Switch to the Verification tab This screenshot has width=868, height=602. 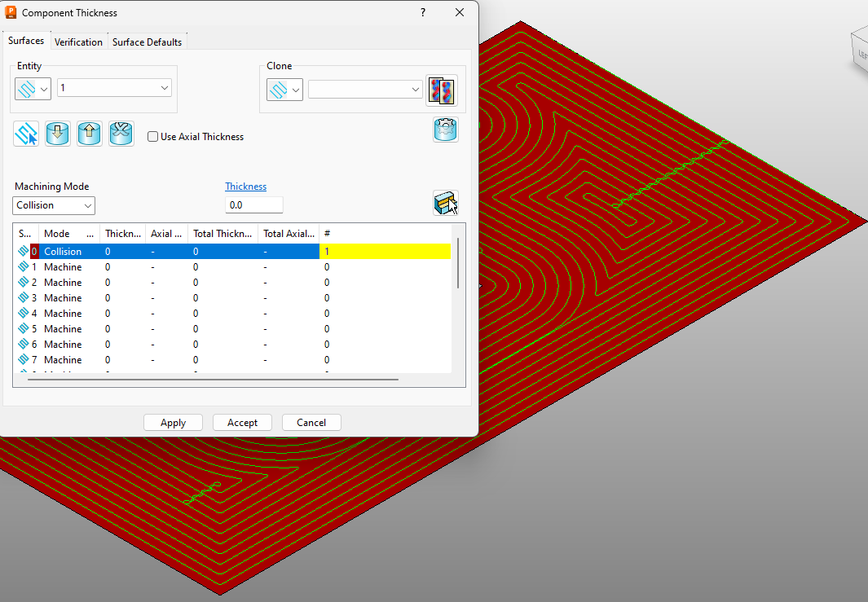tap(78, 41)
